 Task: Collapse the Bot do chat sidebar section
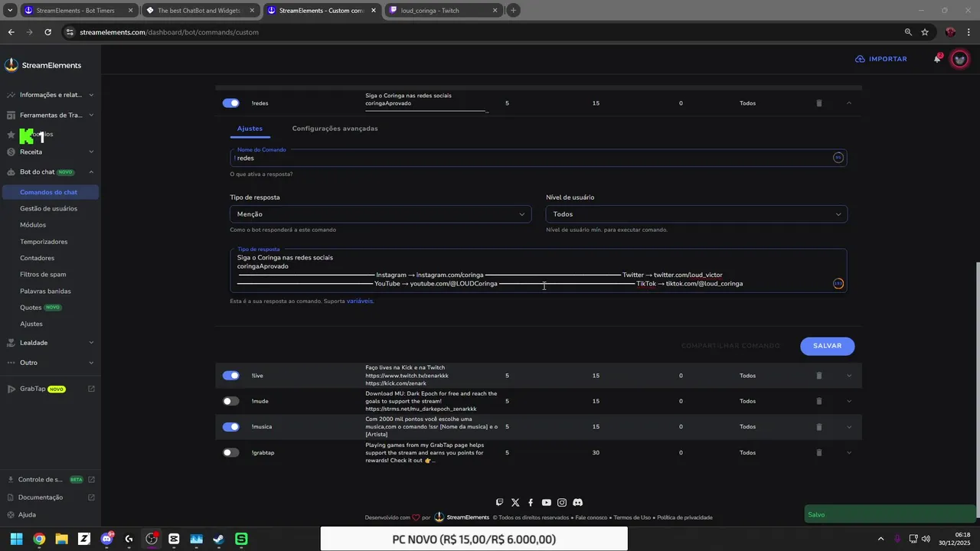coord(51,171)
